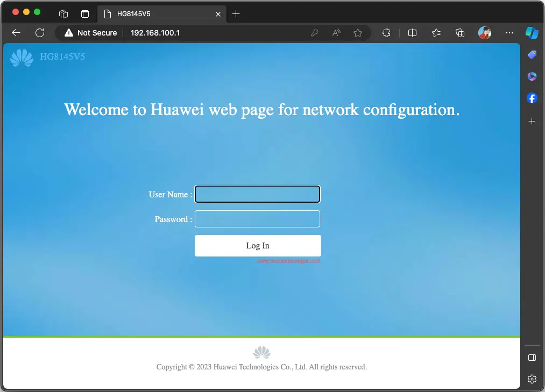545x392 pixels.
Task: Open a new tab with plus button
Action: (x=236, y=14)
